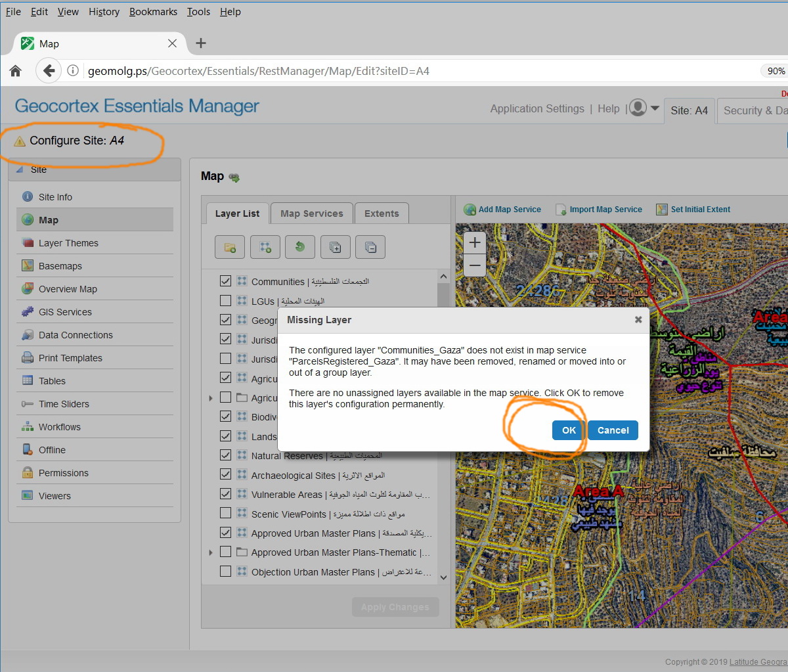Click Cancel in Missing Layer dialog
This screenshot has height=672, width=788.
pyautogui.click(x=613, y=430)
